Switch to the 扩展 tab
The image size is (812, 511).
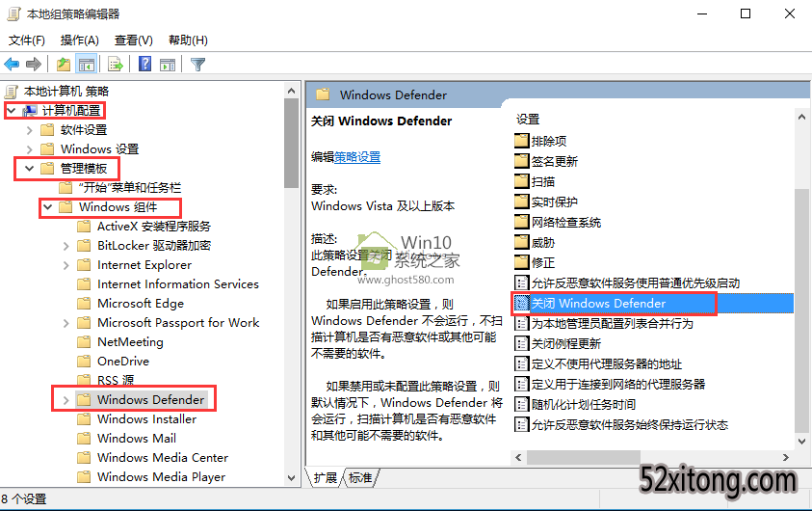pos(325,477)
